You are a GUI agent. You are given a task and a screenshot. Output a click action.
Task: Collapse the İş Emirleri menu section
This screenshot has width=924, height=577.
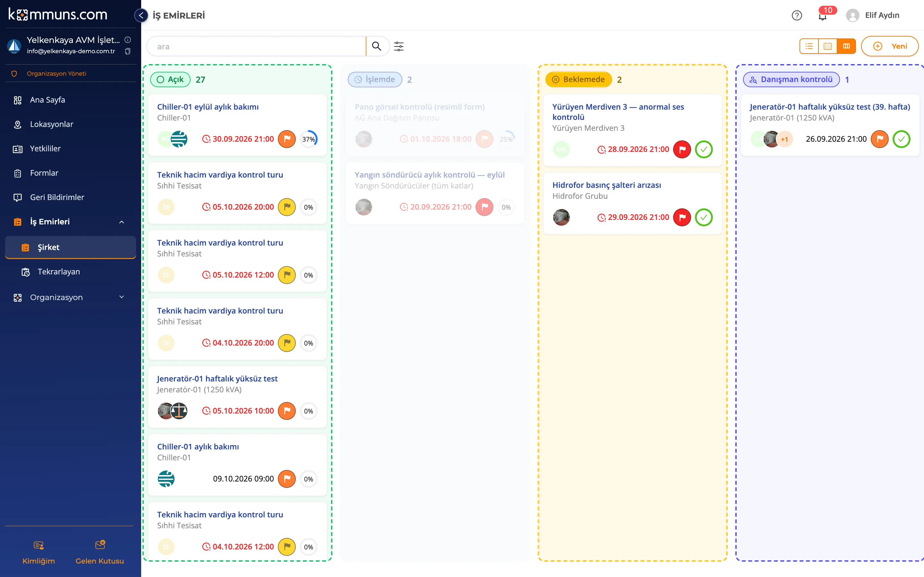point(121,222)
